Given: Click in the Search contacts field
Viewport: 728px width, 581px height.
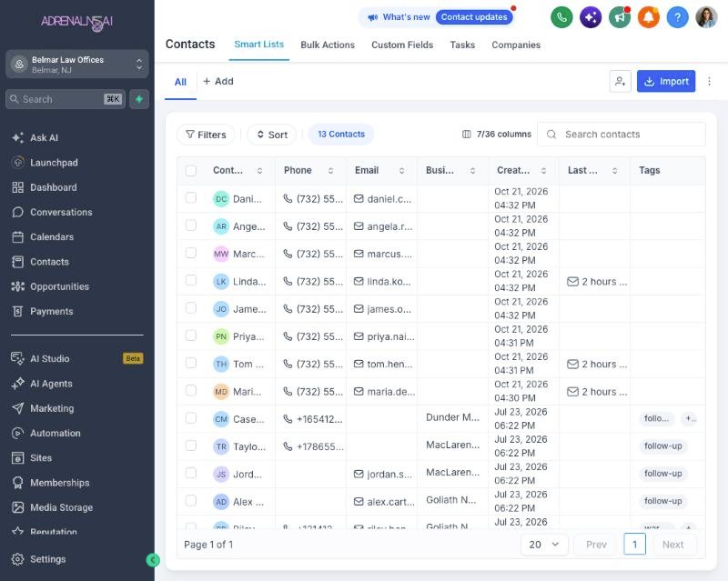Looking at the screenshot, I should [x=622, y=135].
